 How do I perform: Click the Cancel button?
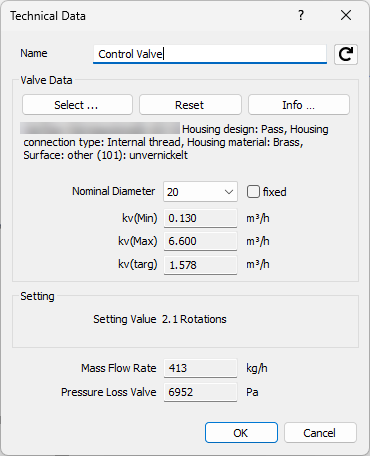[320, 433]
